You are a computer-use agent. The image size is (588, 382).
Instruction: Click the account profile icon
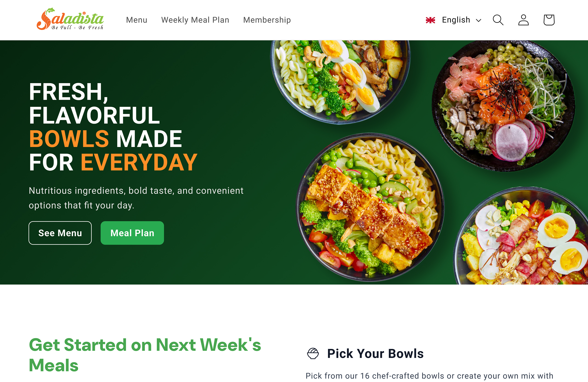pyautogui.click(x=523, y=20)
